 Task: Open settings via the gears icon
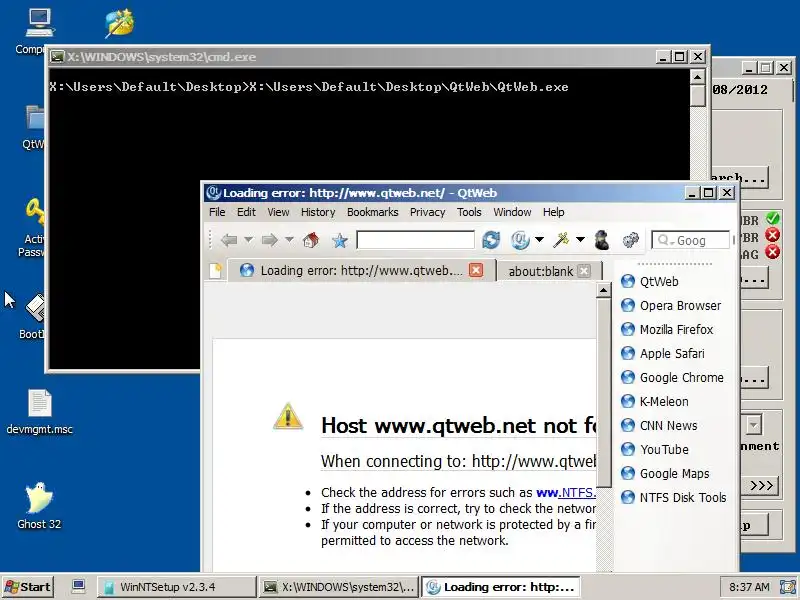pos(631,240)
